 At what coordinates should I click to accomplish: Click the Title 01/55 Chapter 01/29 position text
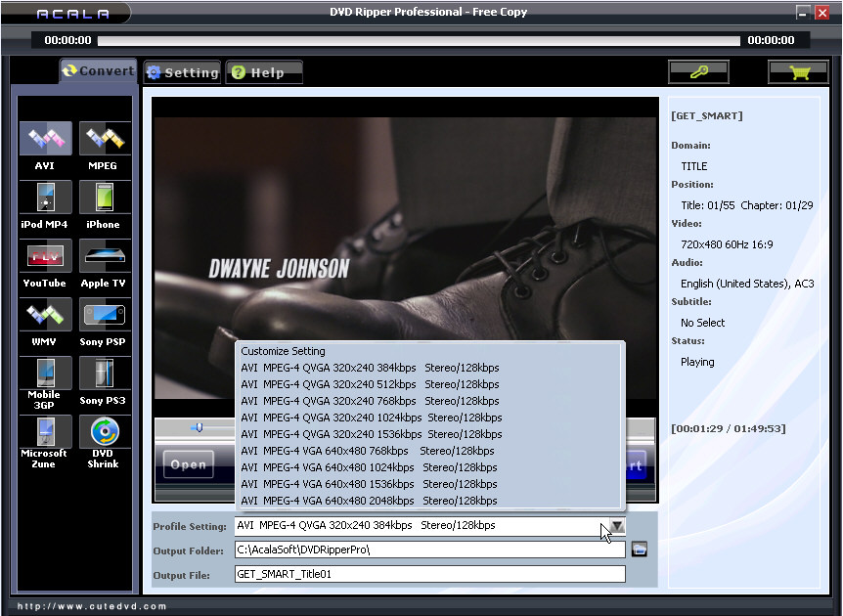(747, 205)
